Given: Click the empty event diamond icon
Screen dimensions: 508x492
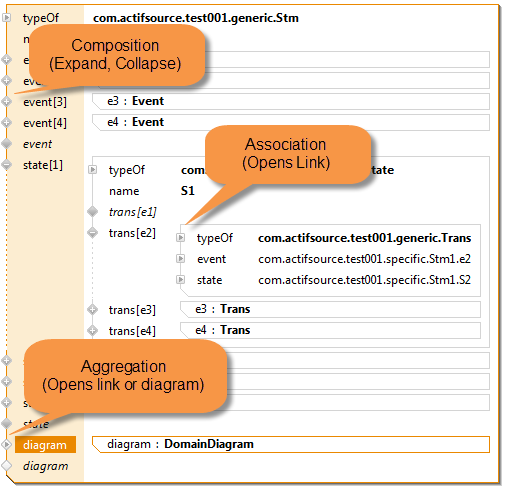Looking at the screenshot, I should click(x=6, y=143).
